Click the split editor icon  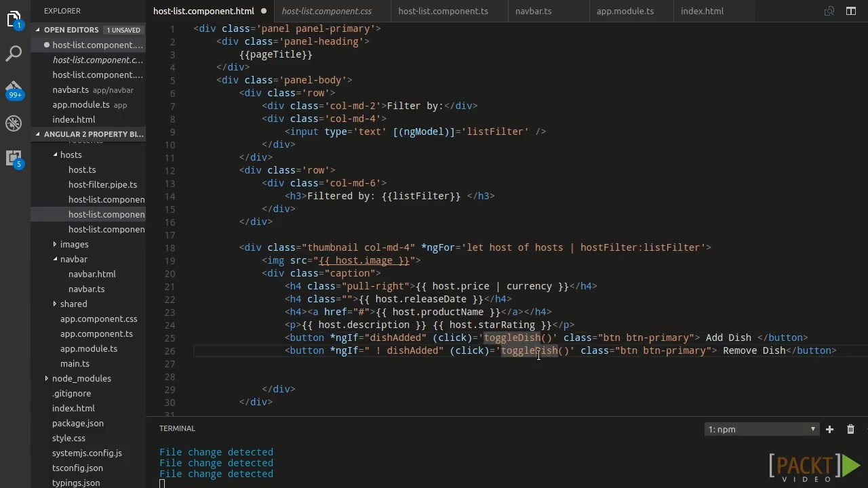[x=851, y=11]
